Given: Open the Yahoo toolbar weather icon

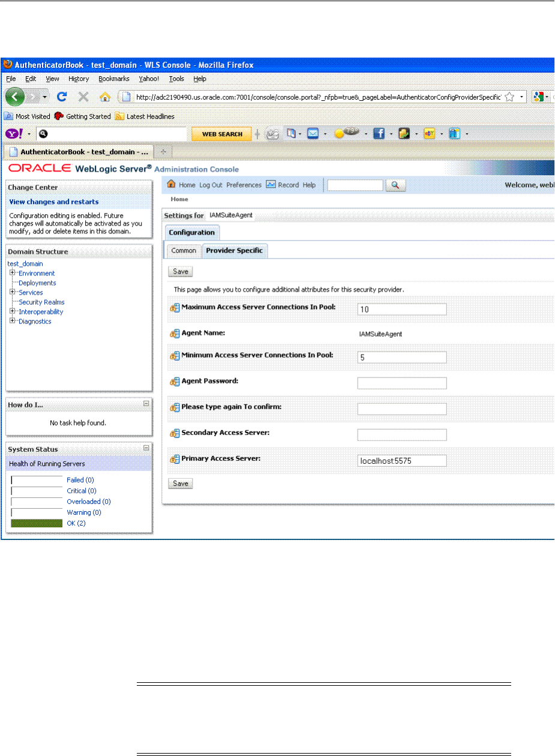Looking at the screenshot, I should pyautogui.click(x=347, y=133).
